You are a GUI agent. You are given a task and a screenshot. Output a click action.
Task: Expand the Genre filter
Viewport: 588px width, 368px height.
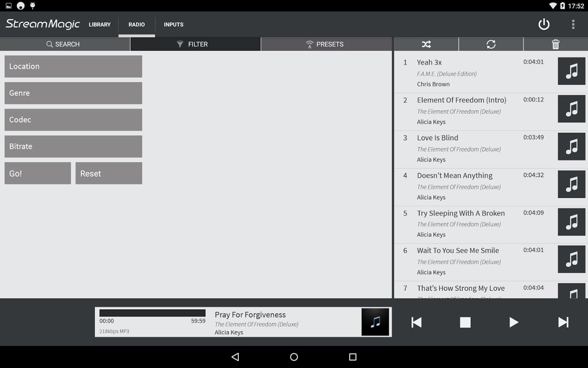[x=73, y=93]
